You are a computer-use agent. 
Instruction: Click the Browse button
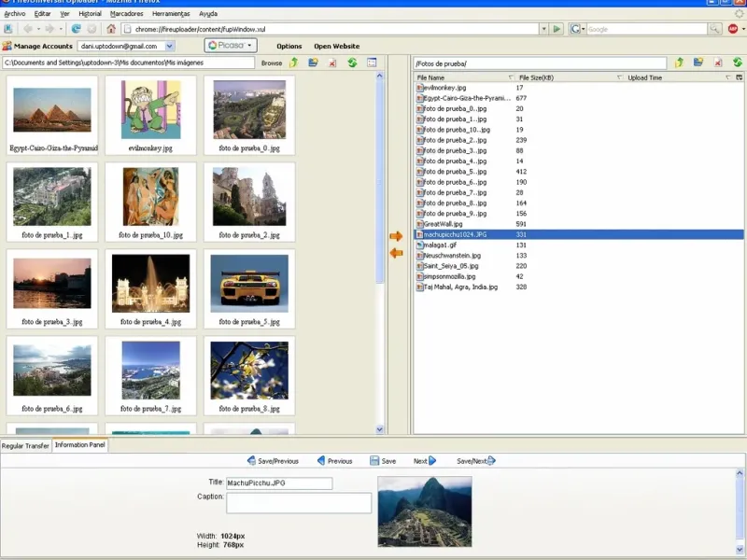[272, 63]
